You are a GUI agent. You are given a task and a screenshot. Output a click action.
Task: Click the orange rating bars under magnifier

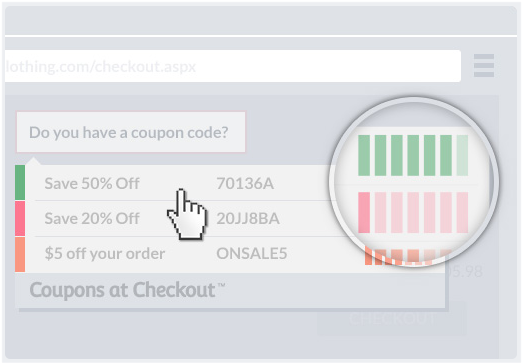(407, 257)
